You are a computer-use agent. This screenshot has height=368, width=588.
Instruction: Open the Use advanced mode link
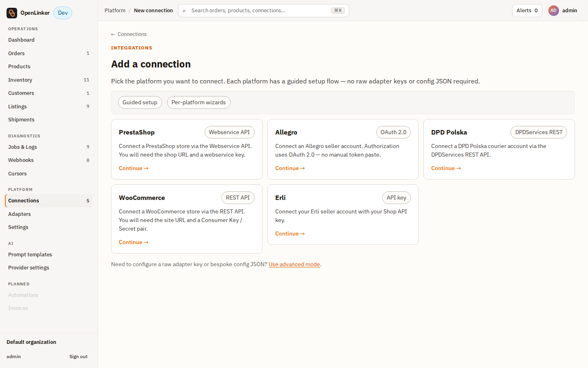[294, 265]
